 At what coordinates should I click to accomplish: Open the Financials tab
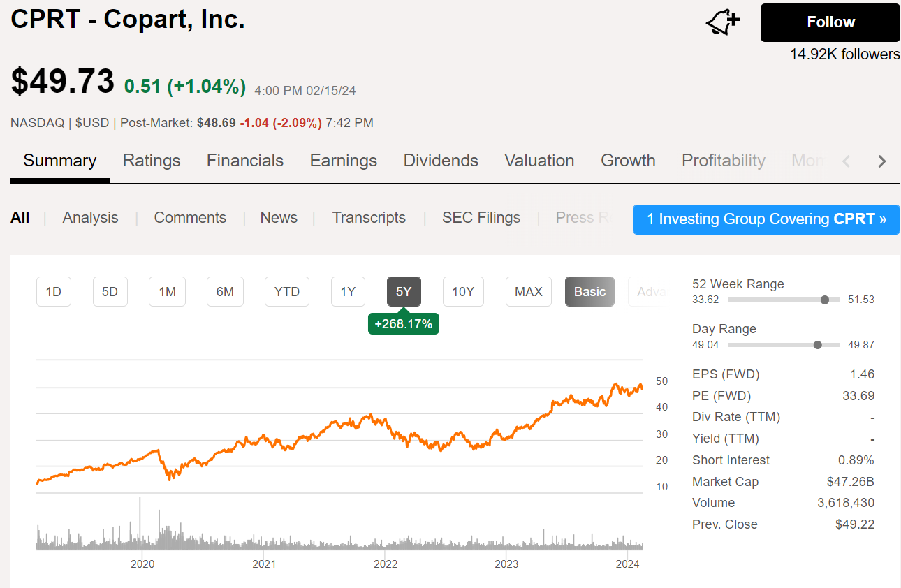coord(245,161)
